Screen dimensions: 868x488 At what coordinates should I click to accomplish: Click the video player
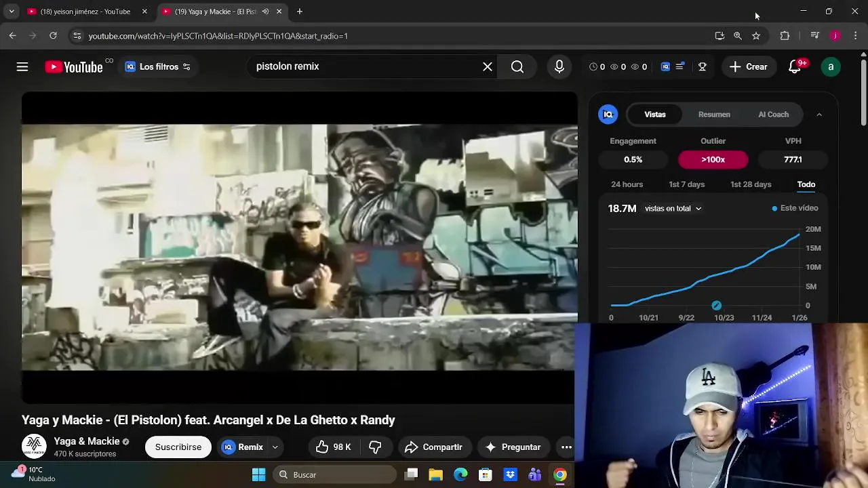coord(299,247)
